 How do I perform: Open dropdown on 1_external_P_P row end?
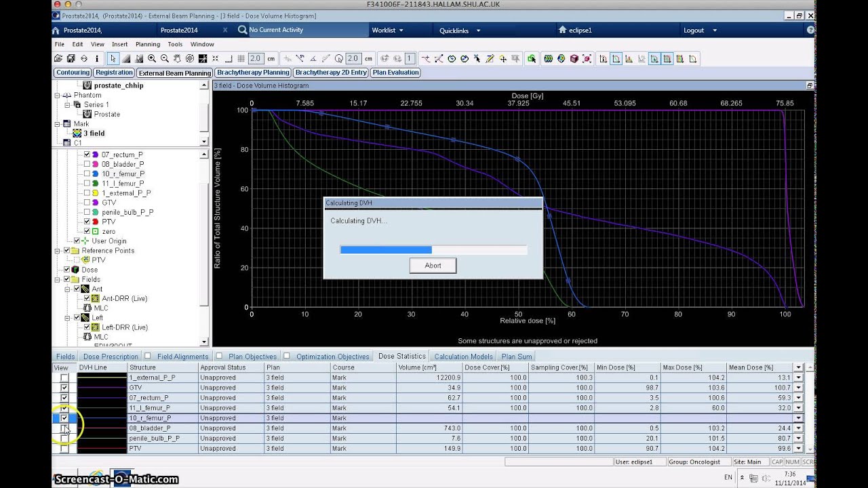click(798, 378)
